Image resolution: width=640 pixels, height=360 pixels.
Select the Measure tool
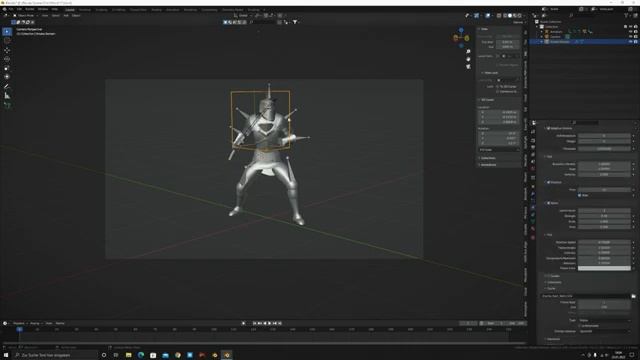pos(7,96)
